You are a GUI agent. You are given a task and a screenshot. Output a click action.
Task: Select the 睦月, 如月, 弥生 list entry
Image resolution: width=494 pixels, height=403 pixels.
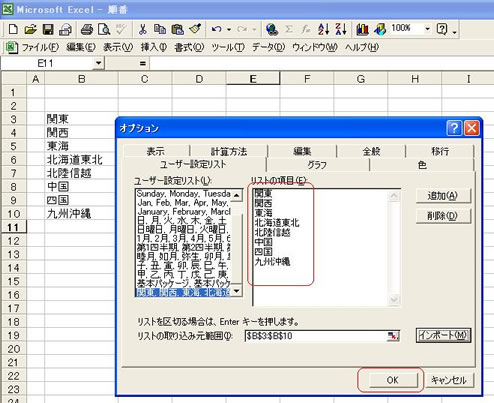(183, 256)
